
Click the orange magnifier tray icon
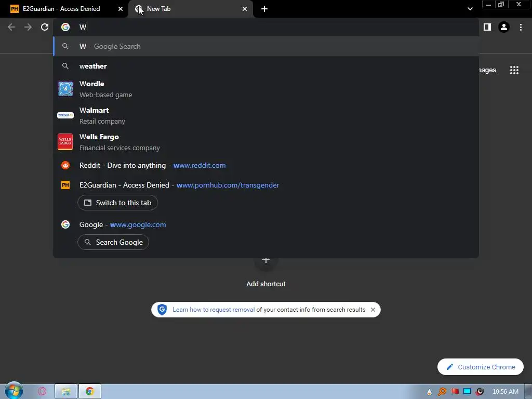pyautogui.click(x=442, y=392)
